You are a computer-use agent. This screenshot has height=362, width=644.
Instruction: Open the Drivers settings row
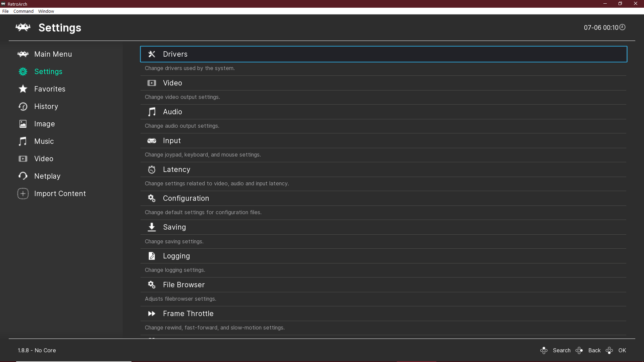pos(383,54)
